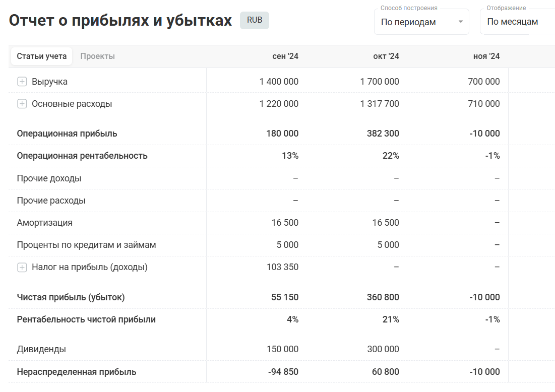Click September income tax value 103 350
The width and height of the screenshot is (555, 392).
(282, 267)
